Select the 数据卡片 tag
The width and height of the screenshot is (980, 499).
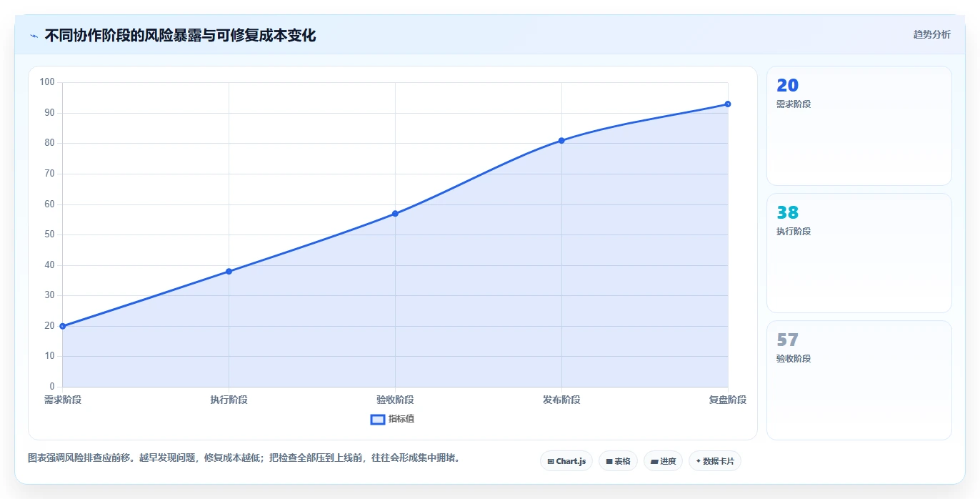(x=714, y=461)
